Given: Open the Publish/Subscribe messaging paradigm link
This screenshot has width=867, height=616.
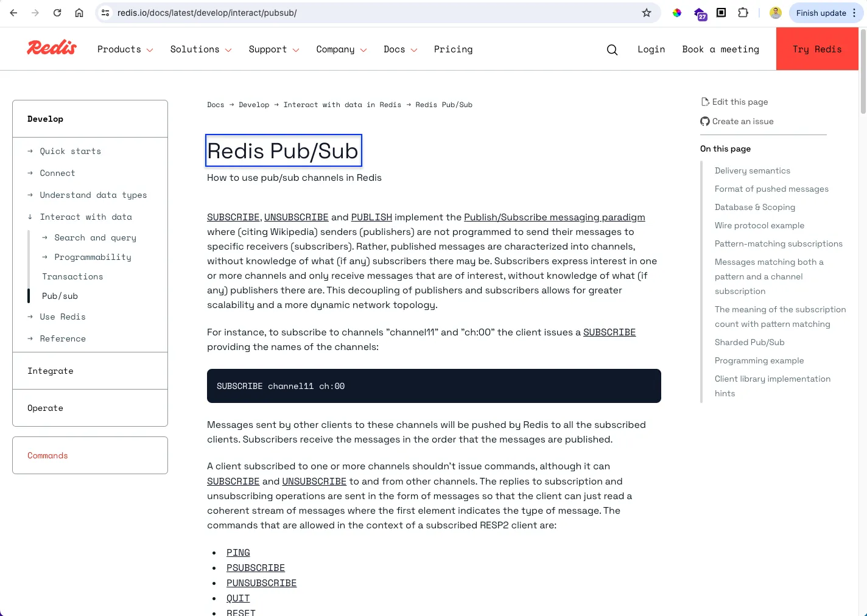Looking at the screenshot, I should (554, 217).
